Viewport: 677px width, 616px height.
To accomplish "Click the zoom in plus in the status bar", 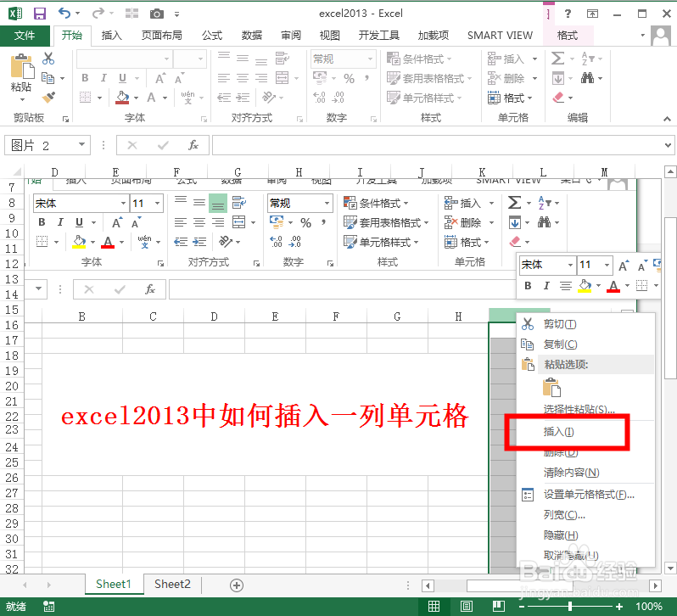I will 619,607.
